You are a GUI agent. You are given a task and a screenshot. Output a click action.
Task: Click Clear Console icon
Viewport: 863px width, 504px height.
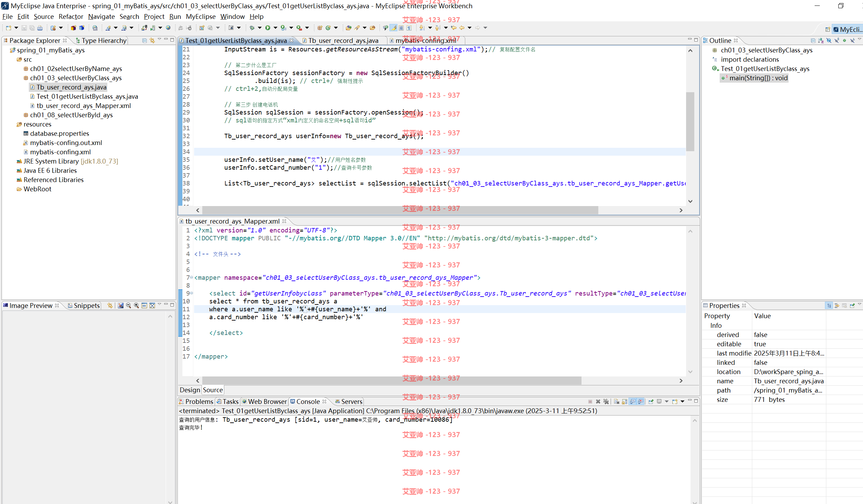click(x=616, y=401)
